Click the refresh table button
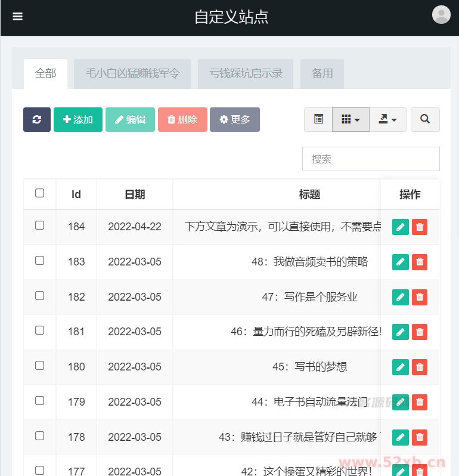Image resolution: width=459 pixels, height=476 pixels. click(37, 119)
